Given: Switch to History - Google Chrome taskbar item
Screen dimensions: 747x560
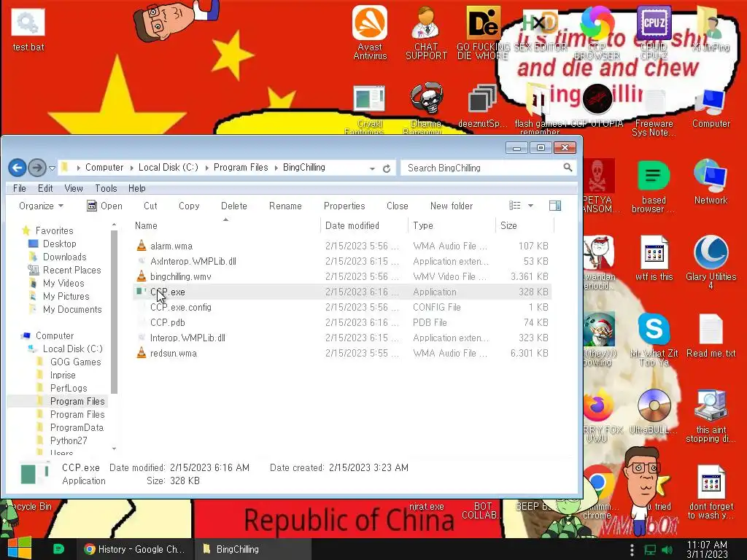Looking at the screenshot, I should 134,549.
